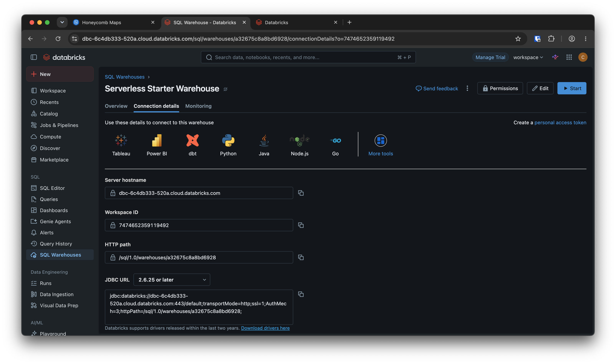
Task: Switch to the Honeycomb Maps browser tab
Action: tap(114, 22)
